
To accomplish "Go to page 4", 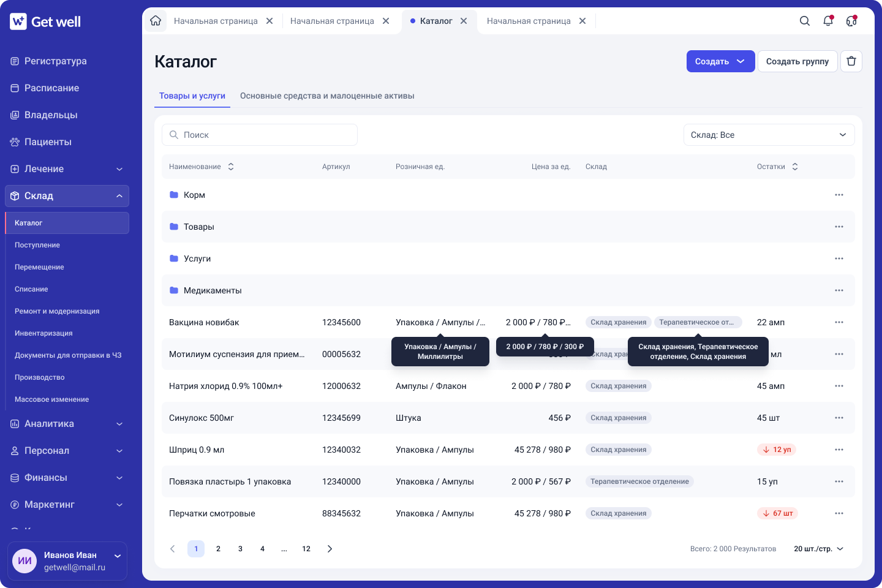I will point(262,549).
